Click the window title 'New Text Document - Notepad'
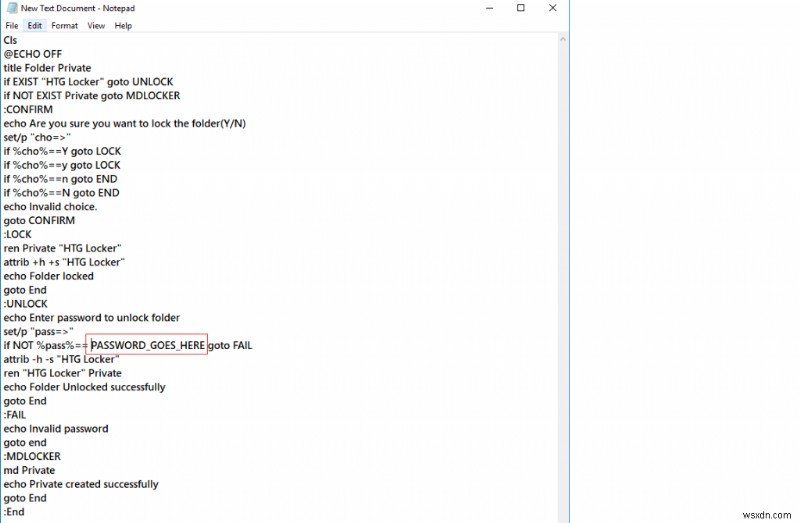800x523 pixels. tap(78, 8)
